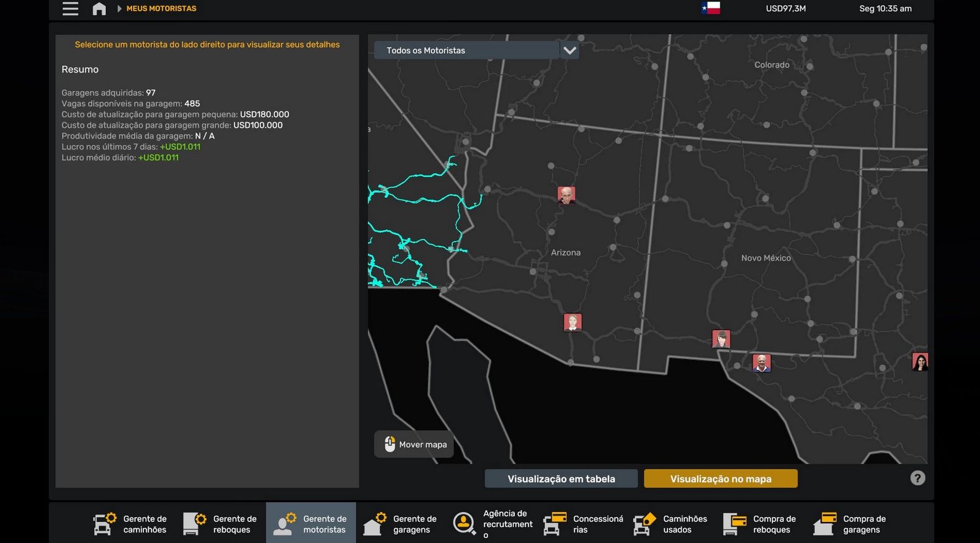Open the help question mark icon
Viewport: 980px width, 543px height.
917,478
